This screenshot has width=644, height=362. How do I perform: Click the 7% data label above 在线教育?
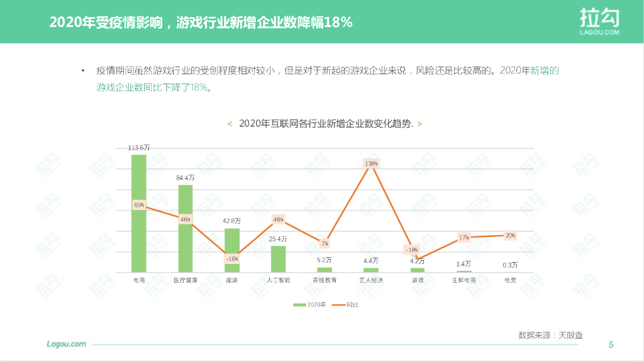(x=325, y=243)
